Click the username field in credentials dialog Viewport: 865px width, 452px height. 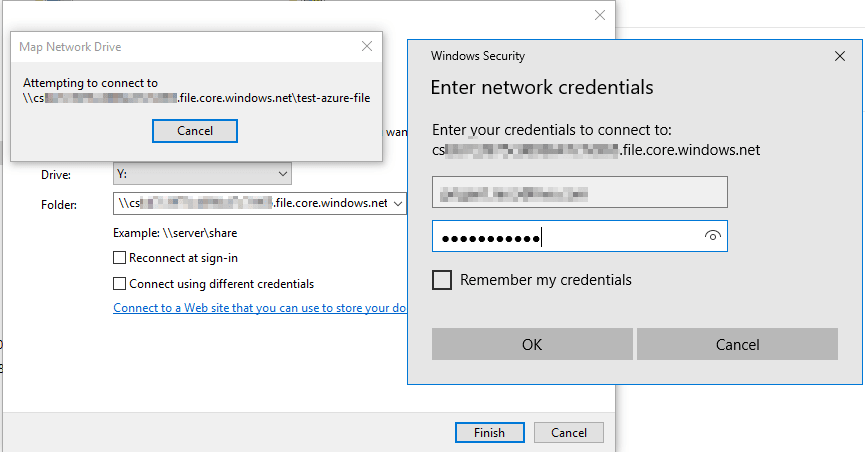point(580,192)
